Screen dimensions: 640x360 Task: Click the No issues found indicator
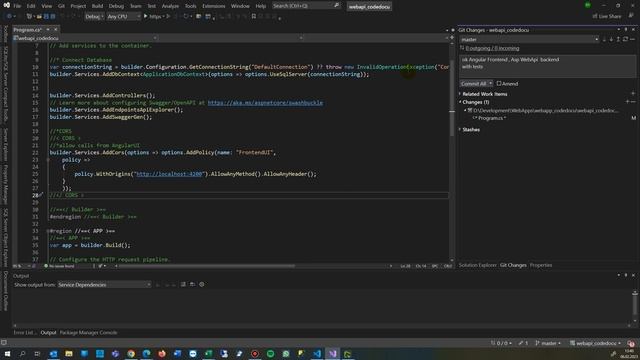click(60, 266)
